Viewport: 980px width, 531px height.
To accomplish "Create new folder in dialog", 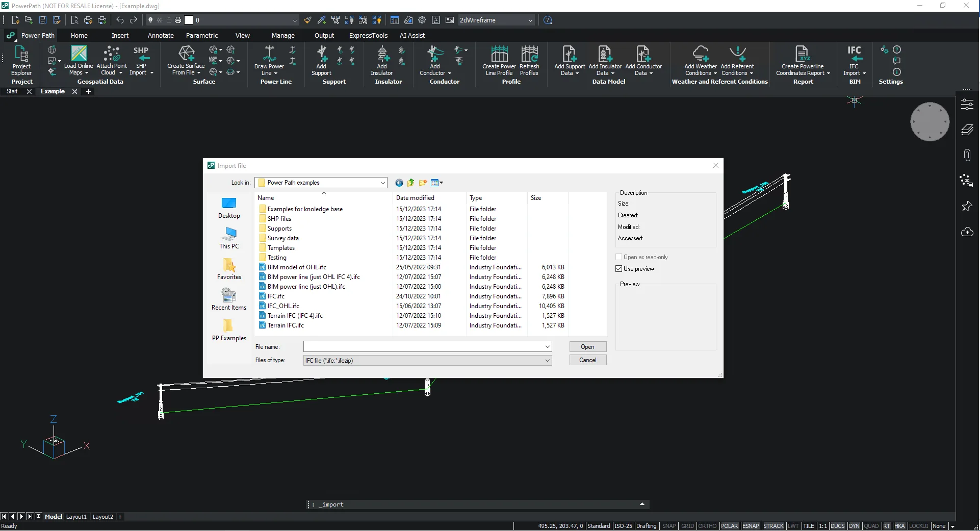I will (423, 183).
